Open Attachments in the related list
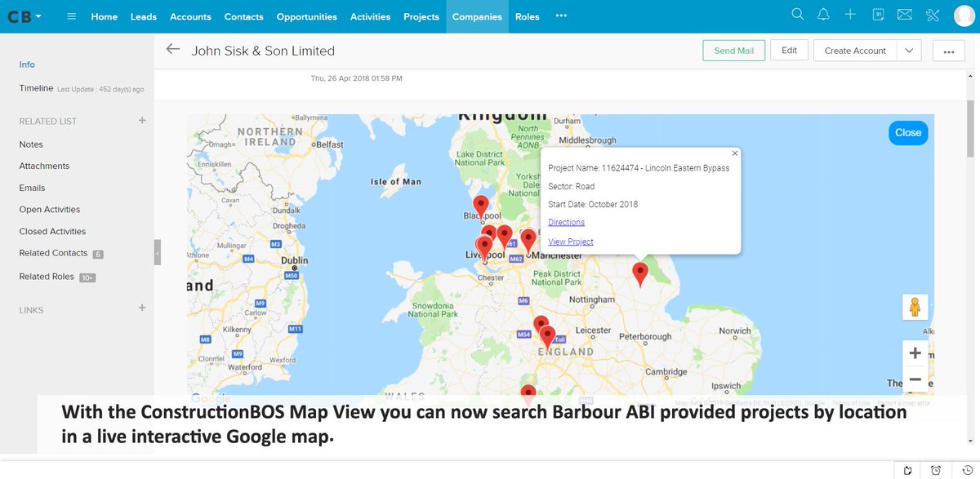980x479 pixels. click(44, 166)
